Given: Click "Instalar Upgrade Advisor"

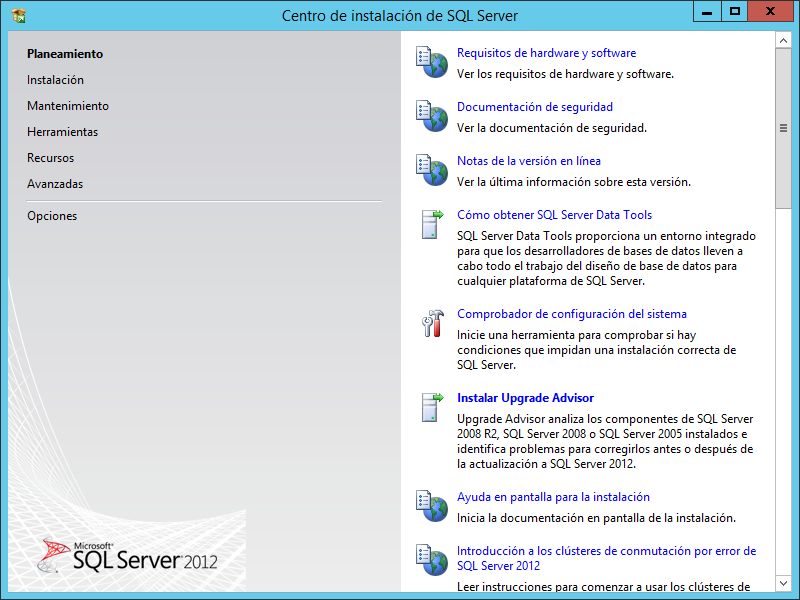Looking at the screenshot, I should (525, 397).
